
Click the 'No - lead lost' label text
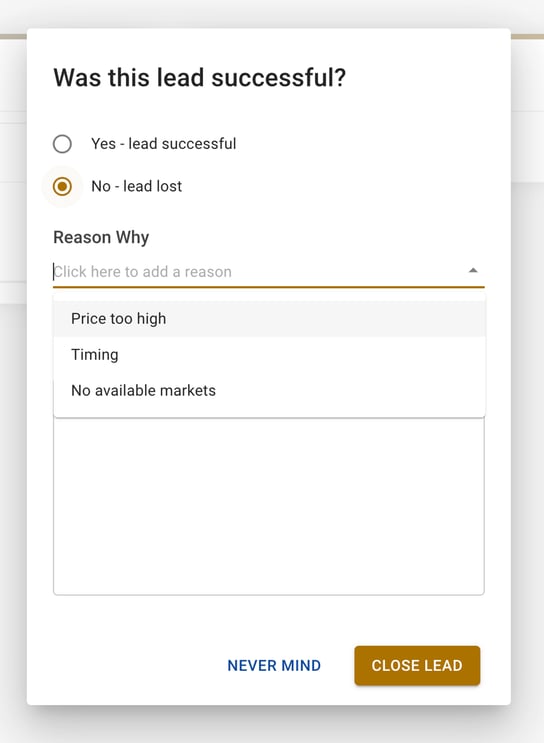click(136, 186)
